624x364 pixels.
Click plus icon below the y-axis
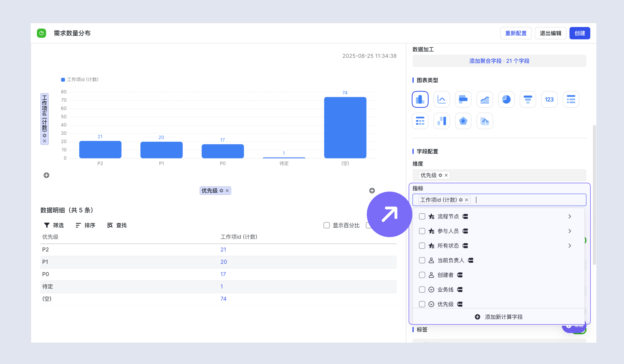[46, 175]
